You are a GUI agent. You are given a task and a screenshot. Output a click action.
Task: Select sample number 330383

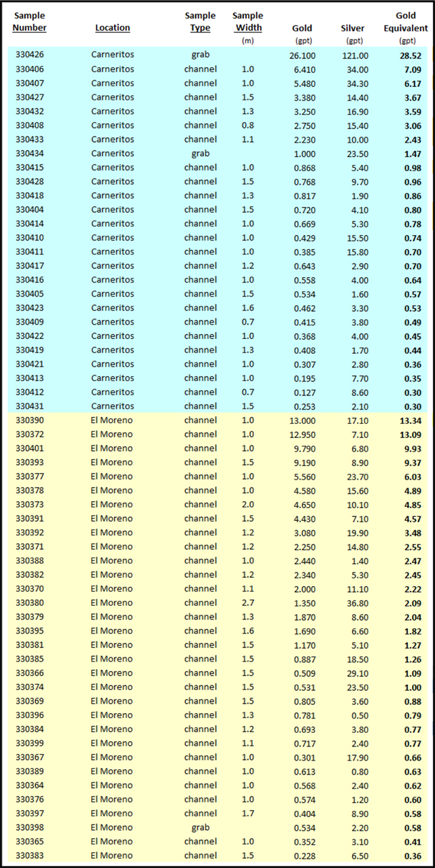(x=30, y=855)
